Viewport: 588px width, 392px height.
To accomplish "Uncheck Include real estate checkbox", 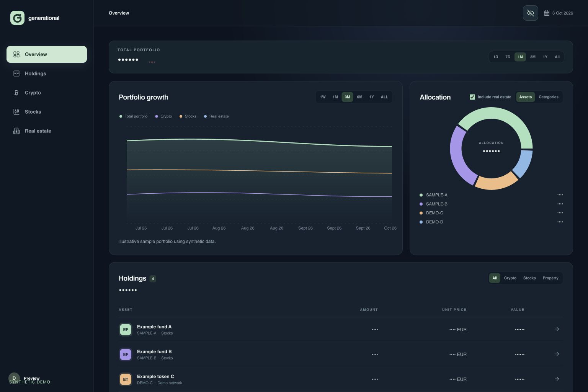I will point(472,97).
